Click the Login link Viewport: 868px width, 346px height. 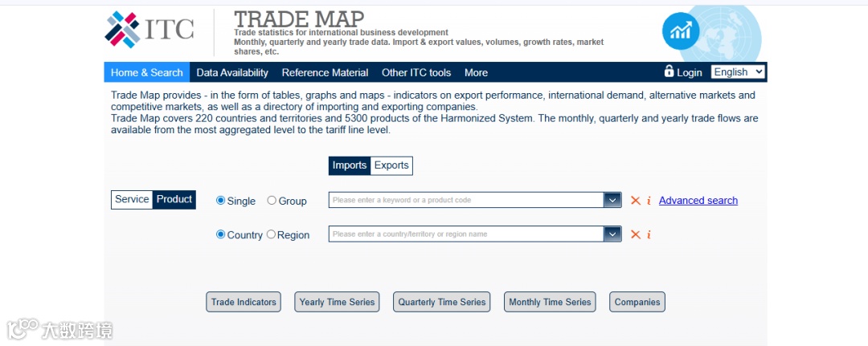(x=690, y=72)
